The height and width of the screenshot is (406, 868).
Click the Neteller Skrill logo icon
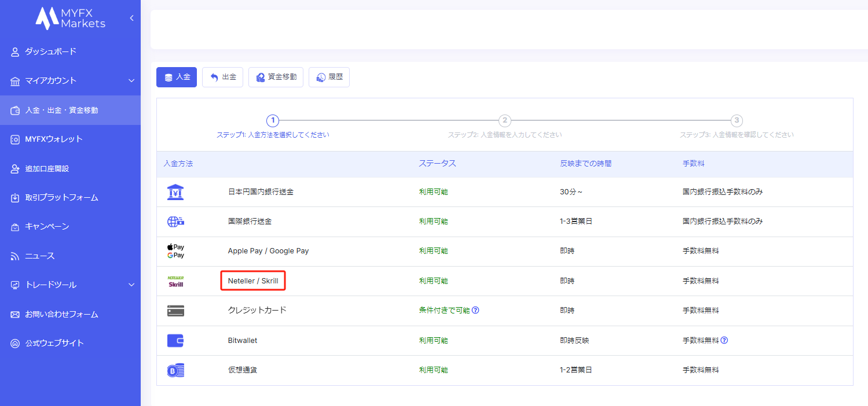[175, 281]
